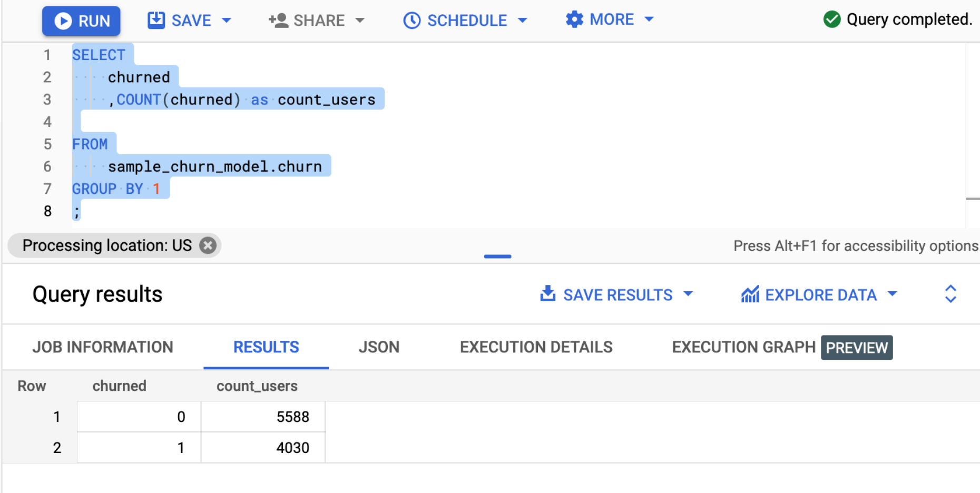Remove the Processing location US chip
980x493 pixels.
(x=208, y=245)
